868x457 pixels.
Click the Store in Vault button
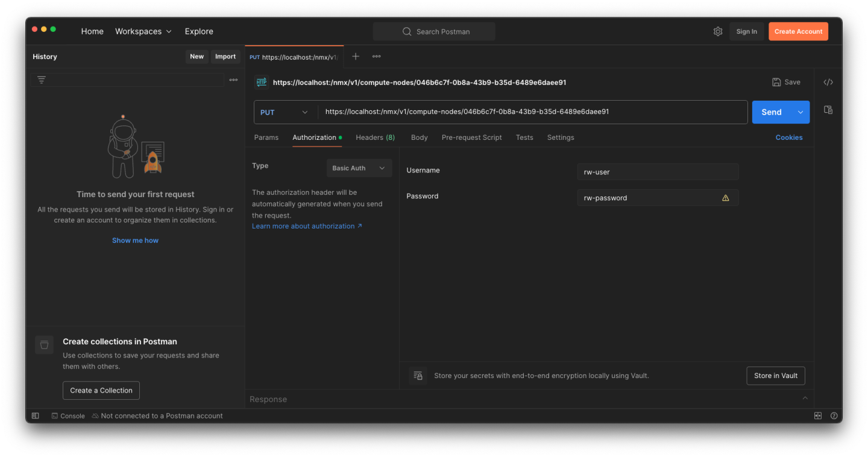[775, 376]
